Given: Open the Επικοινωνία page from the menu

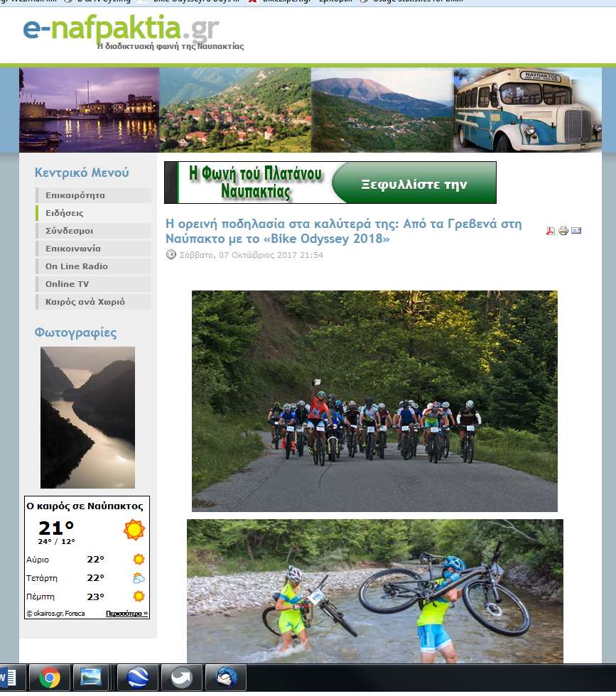Looking at the screenshot, I should click(93, 249).
